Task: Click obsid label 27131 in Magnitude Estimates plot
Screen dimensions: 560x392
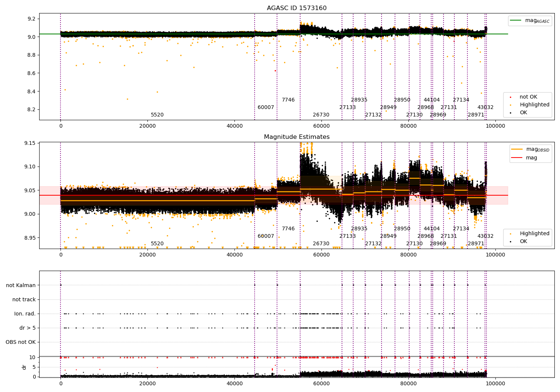Action: pos(449,236)
